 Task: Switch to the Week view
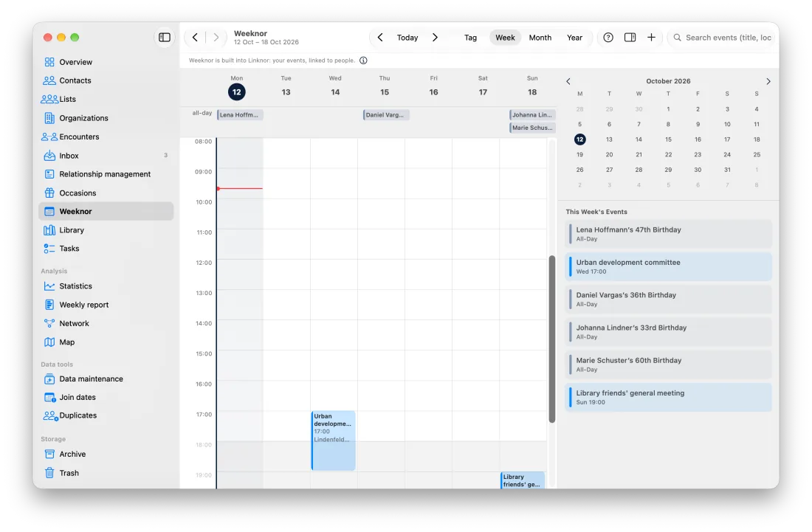tap(505, 38)
